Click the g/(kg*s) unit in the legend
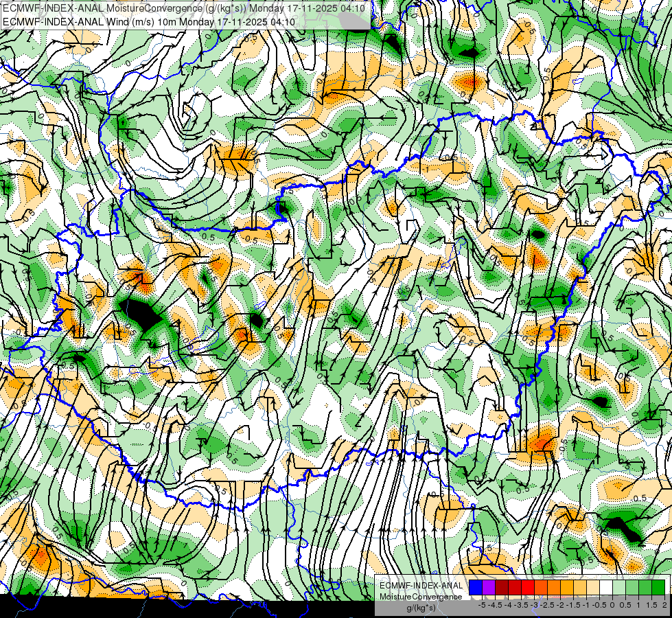This screenshot has height=618, width=672. 421,608
